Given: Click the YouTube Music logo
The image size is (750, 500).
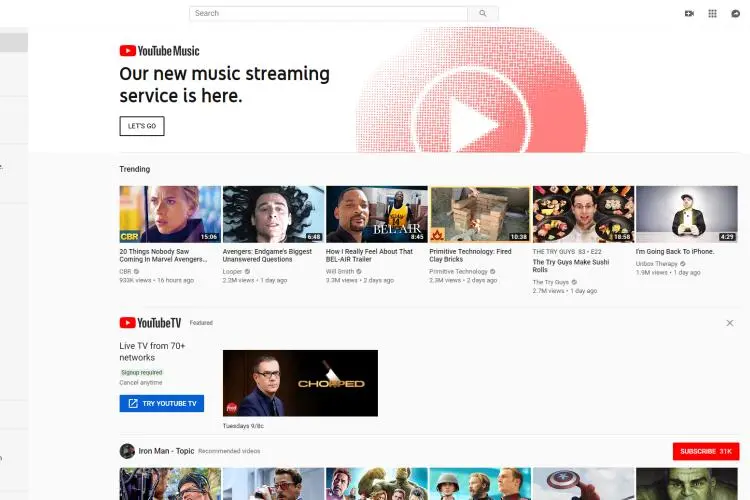Looking at the screenshot, I should tap(159, 51).
